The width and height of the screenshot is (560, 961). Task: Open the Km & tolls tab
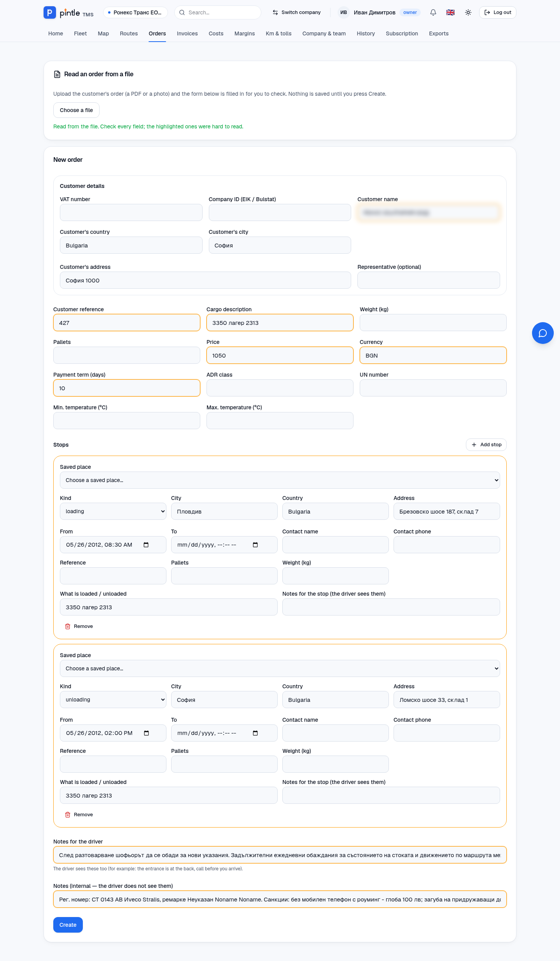pos(278,33)
